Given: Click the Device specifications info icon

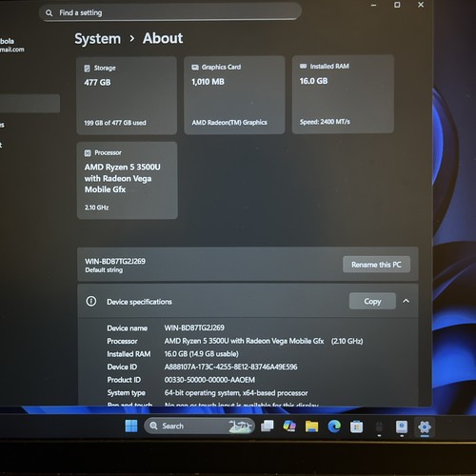Looking at the screenshot, I should pyautogui.click(x=91, y=301).
